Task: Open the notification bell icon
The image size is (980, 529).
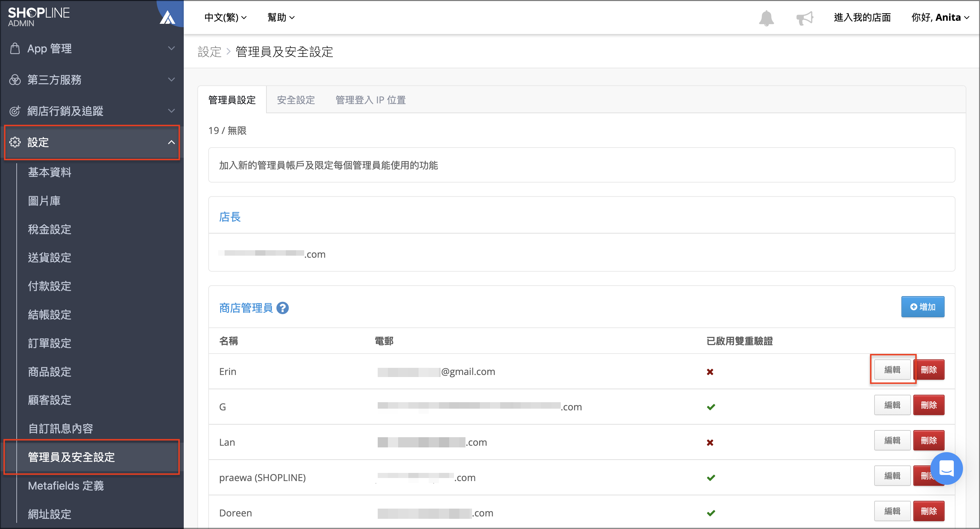Action: pos(766,18)
